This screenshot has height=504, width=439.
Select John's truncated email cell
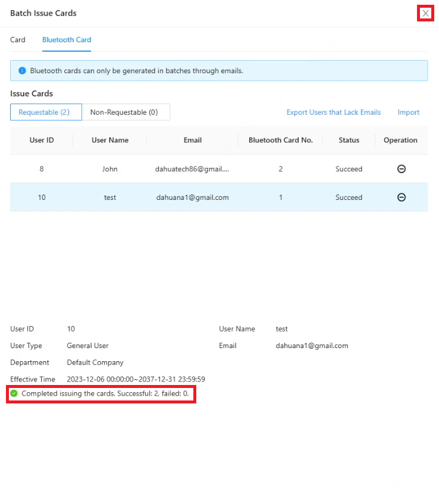coord(192,169)
